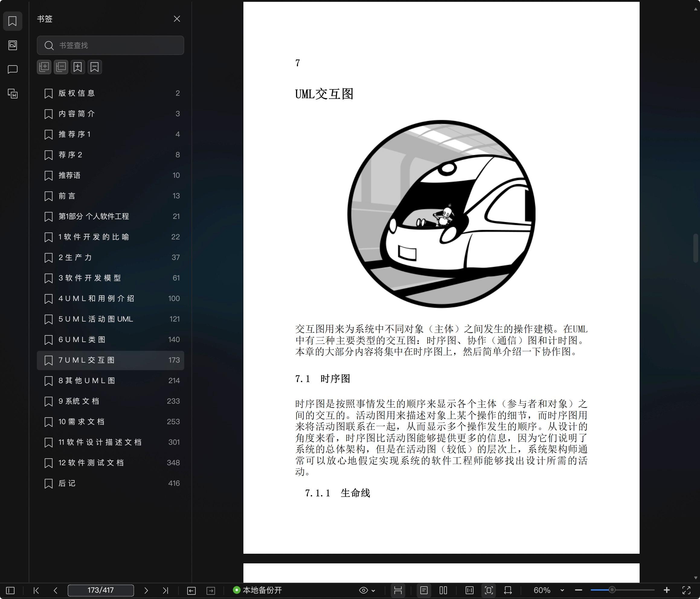
Task: Go to bookmark 3软件开发模型
Action: click(x=111, y=278)
